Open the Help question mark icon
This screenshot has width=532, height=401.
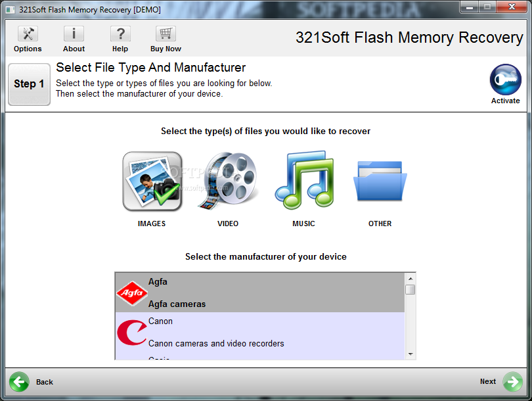[120, 34]
